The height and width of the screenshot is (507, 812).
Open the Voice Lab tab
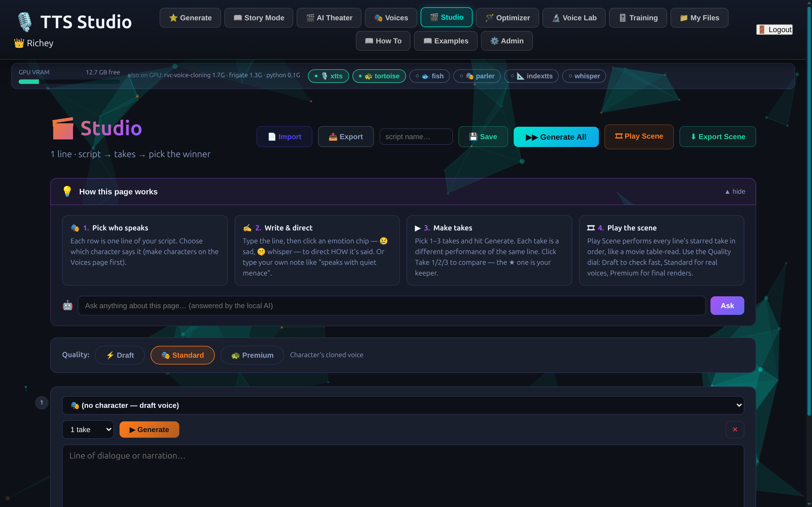574,18
